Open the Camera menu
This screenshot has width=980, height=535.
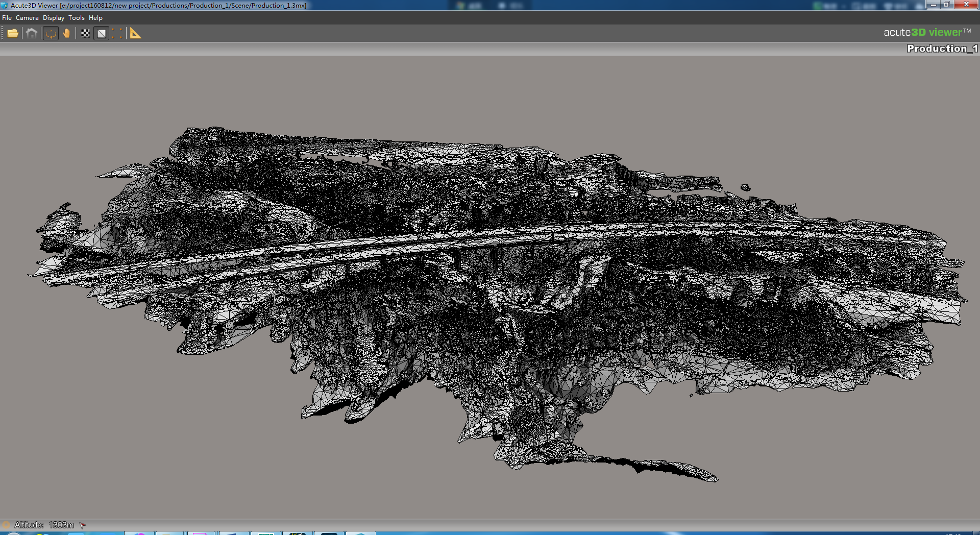click(27, 18)
